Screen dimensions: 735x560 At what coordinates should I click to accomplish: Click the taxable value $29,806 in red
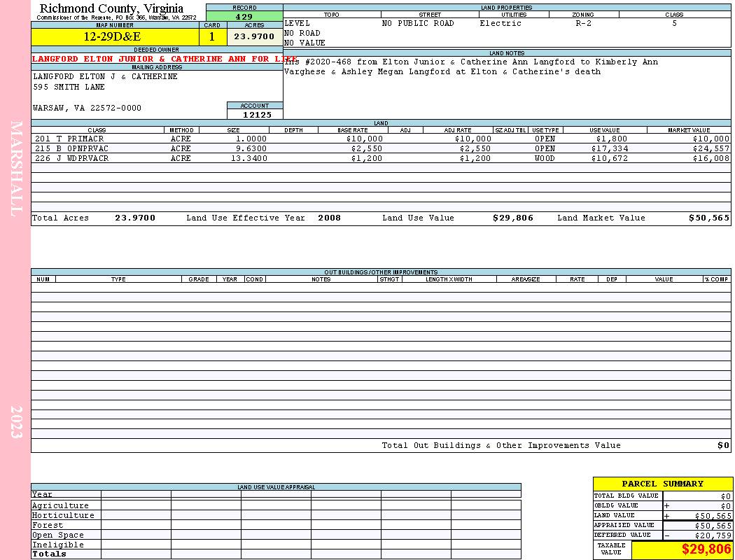[706, 549]
